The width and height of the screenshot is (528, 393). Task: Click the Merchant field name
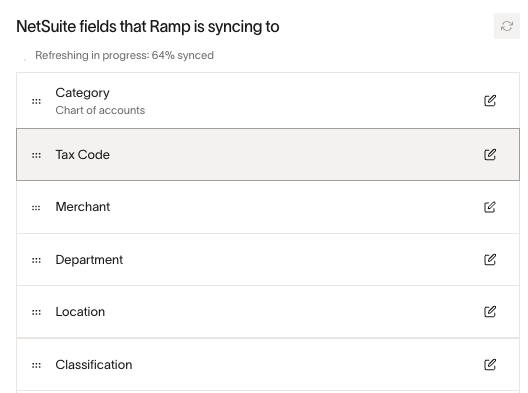82,206
